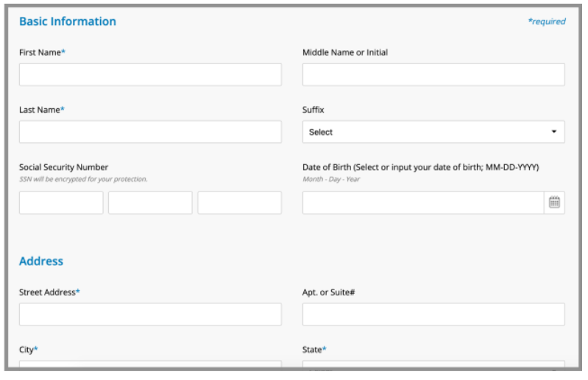This screenshot has width=588, height=380.
Task: Click the 'SSN will be encrypted' hint text
Action: tap(83, 179)
